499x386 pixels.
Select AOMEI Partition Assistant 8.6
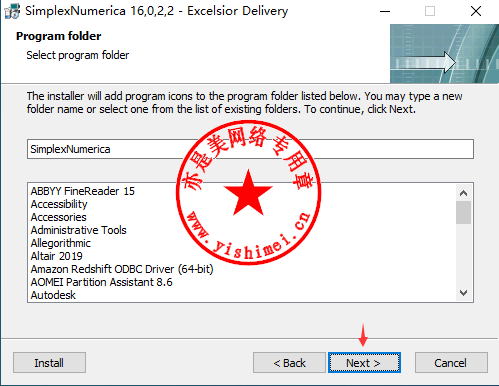pyautogui.click(x=102, y=282)
